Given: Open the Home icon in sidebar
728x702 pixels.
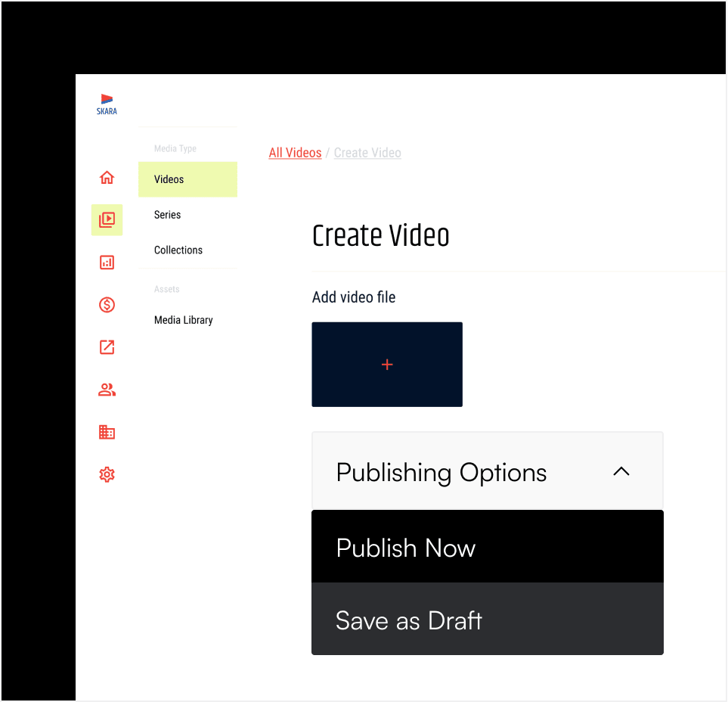Looking at the screenshot, I should [107, 178].
